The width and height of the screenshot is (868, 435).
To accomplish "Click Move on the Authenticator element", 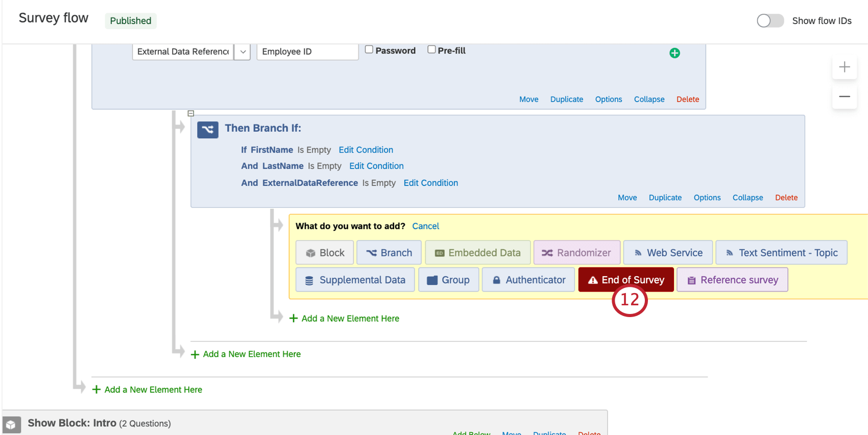I will click(529, 100).
